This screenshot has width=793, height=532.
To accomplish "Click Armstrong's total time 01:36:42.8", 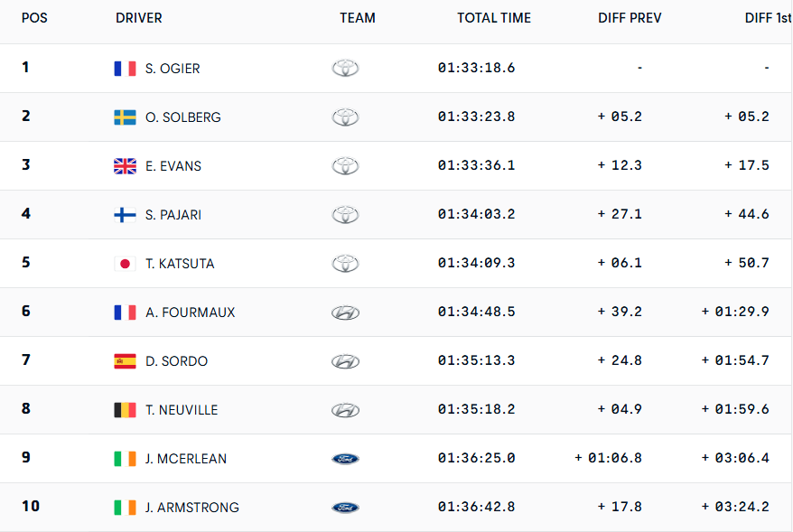I will (476, 508).
